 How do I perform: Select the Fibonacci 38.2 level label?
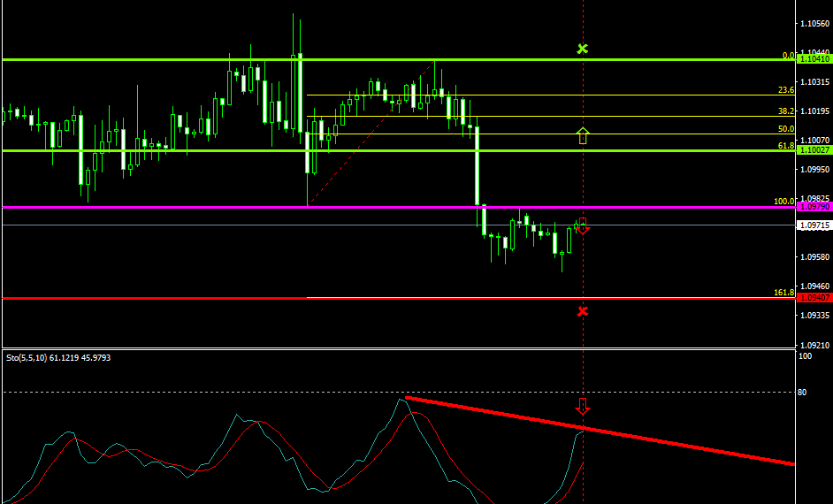click(785, 111)
